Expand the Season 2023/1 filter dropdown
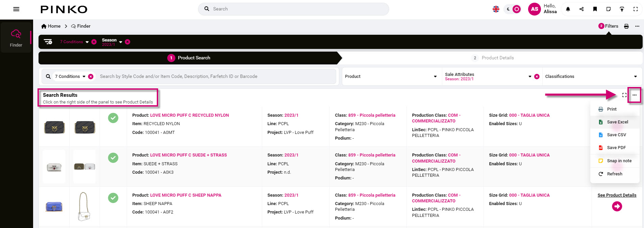The height and width of the screenshot is (228, 644). pyautogui.click(x=121, y=42)
